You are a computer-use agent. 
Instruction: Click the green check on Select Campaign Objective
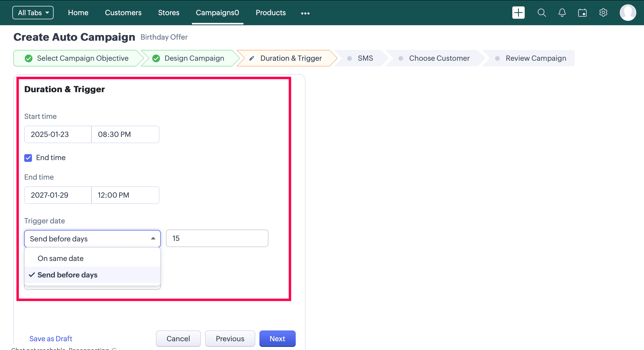point(29,58)
